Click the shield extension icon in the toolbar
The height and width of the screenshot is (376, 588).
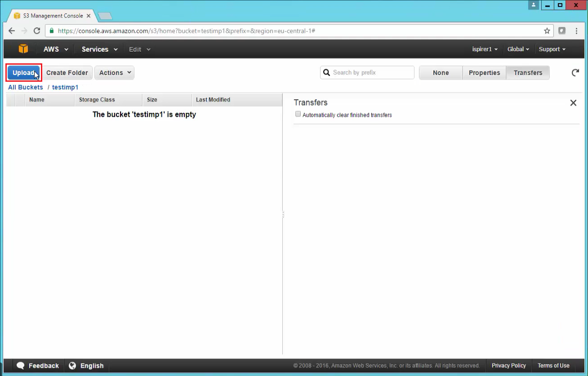pyautogui.click(x=562, y=31)
